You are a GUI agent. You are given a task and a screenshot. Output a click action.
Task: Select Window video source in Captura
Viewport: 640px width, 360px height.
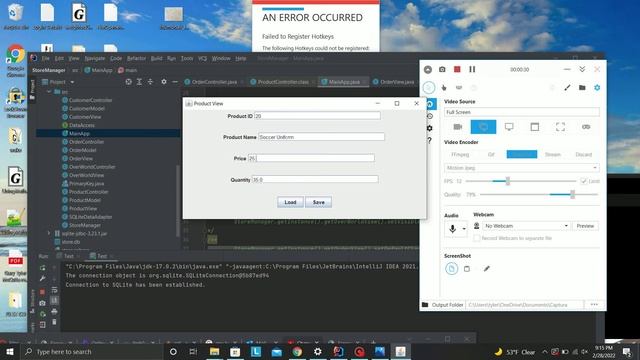535,127
